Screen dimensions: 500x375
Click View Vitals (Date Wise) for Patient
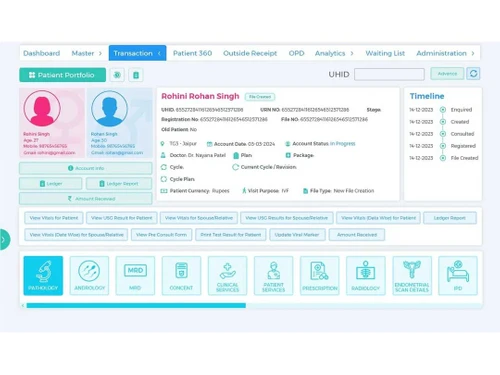tap(378, 218)
